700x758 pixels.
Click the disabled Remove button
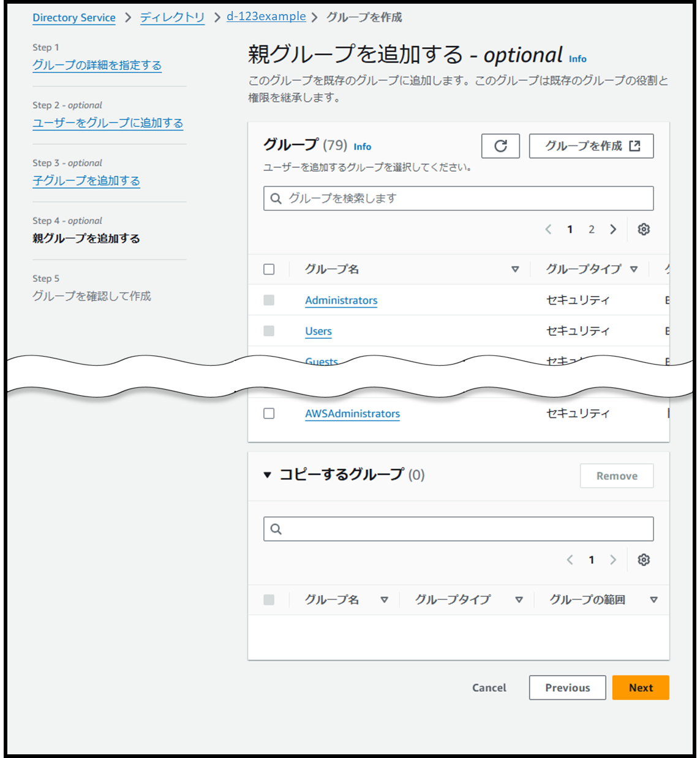[x=617, y=476]
